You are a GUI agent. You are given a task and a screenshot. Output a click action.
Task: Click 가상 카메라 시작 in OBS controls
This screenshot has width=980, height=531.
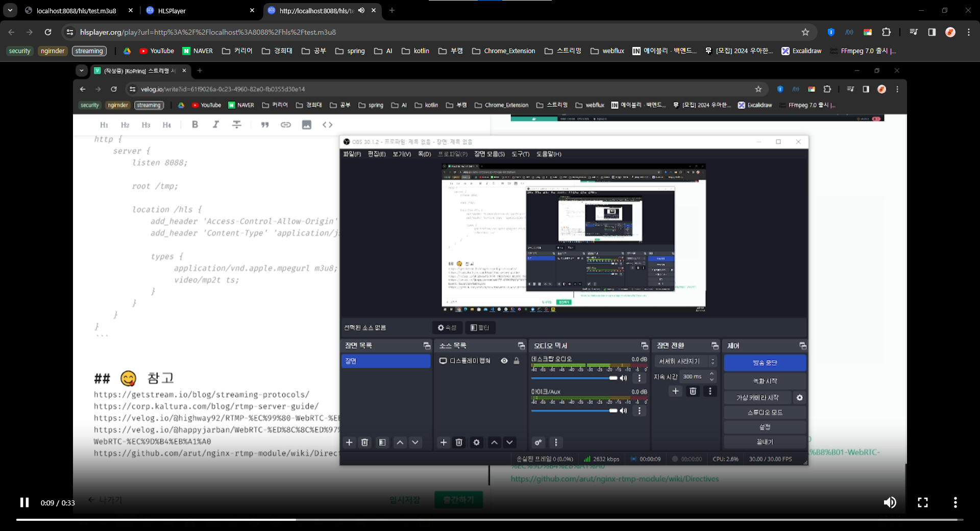click(757, 398)
